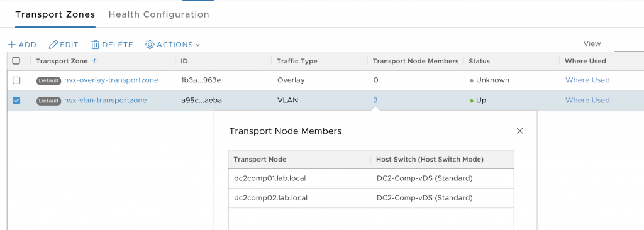This screenshot has width=644, height=230.
Task: Uncheck the nsx-vlan-transportzone row checkbox
Action: (x=16, y=101)
